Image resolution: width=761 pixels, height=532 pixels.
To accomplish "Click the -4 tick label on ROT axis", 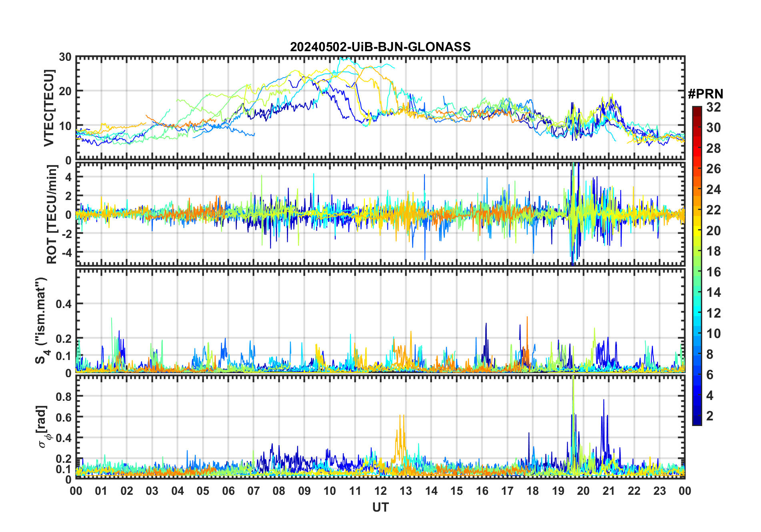I will pos(66,252).
